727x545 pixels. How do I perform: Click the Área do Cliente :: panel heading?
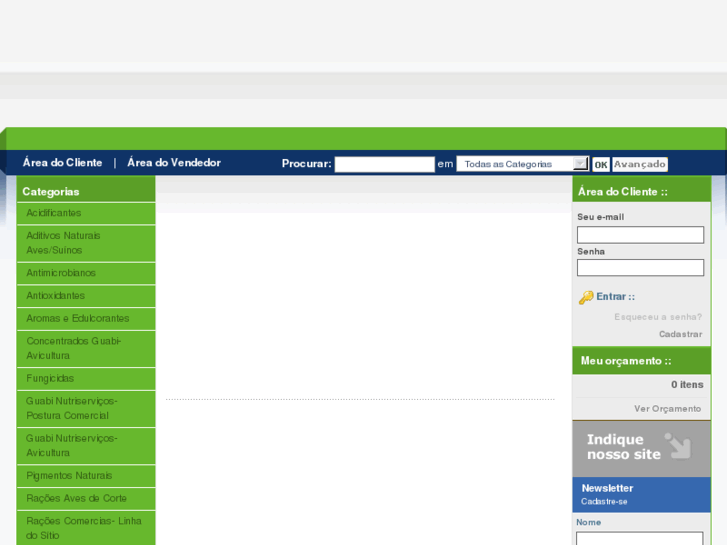tap(623, 192)
